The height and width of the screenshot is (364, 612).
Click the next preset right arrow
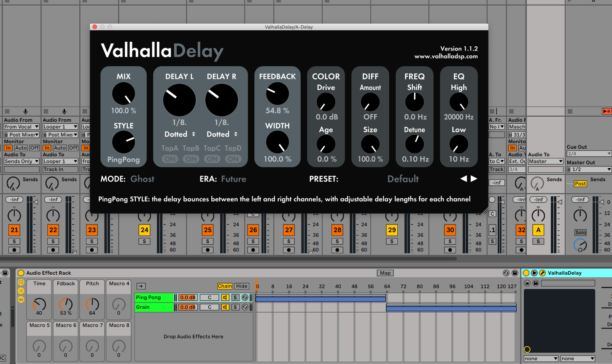tap(474, 179)
